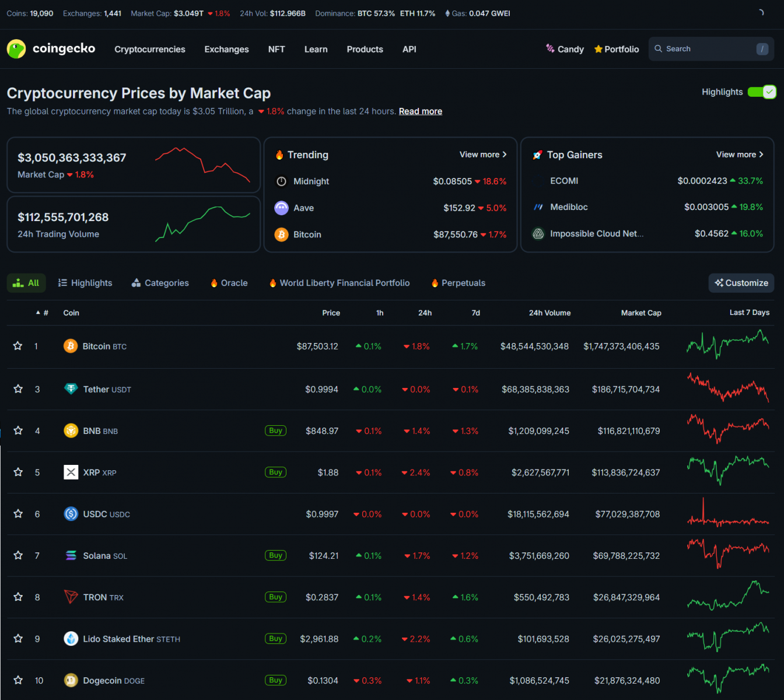Viewport: 784px width, 700px height.
Task: Toggle the Highlights switch off
Action: tap(761, 92)
